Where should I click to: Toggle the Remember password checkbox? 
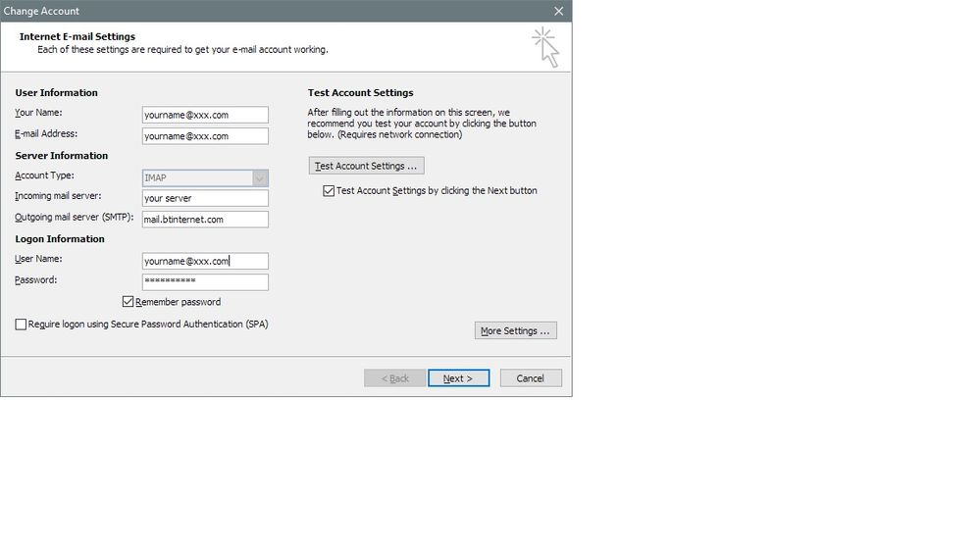129,302
